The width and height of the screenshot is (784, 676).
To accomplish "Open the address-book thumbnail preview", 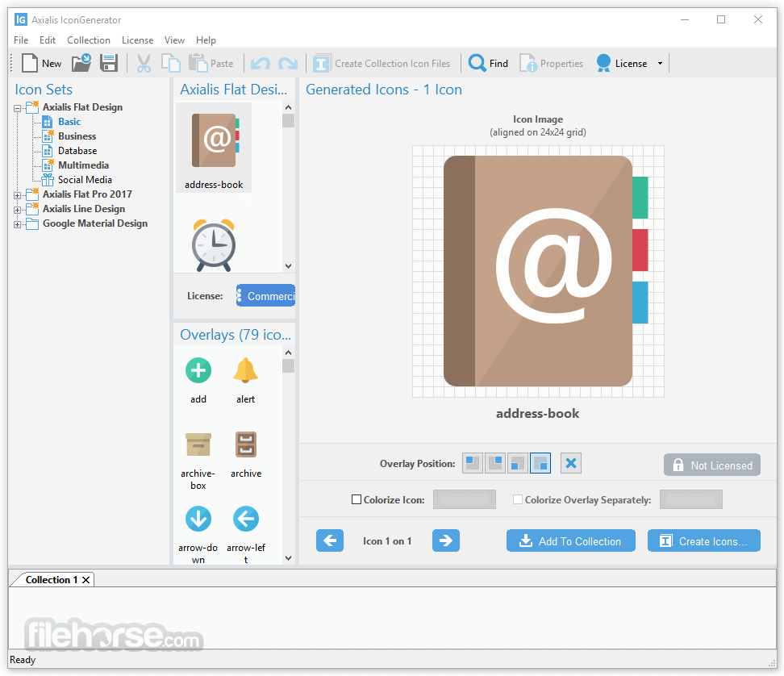I will (x=213, y=140).
